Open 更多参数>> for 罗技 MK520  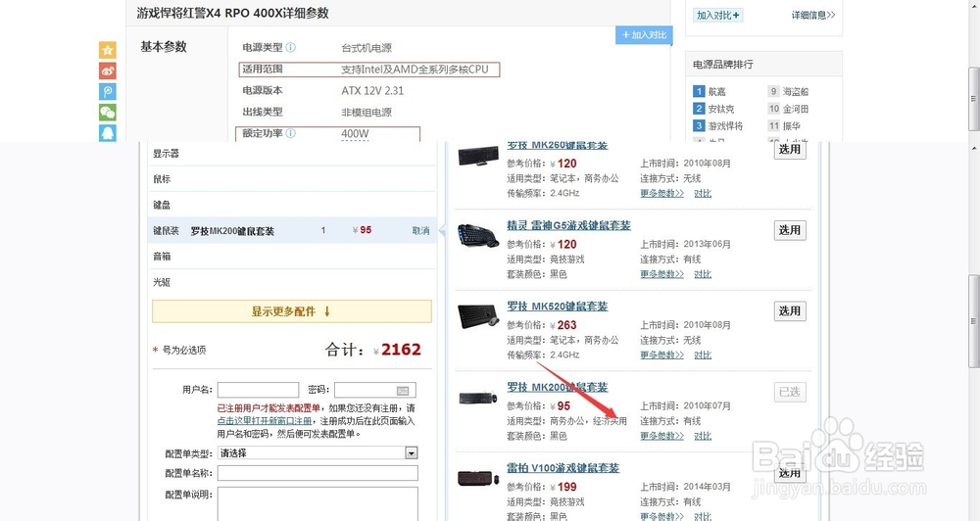(661, 355)
